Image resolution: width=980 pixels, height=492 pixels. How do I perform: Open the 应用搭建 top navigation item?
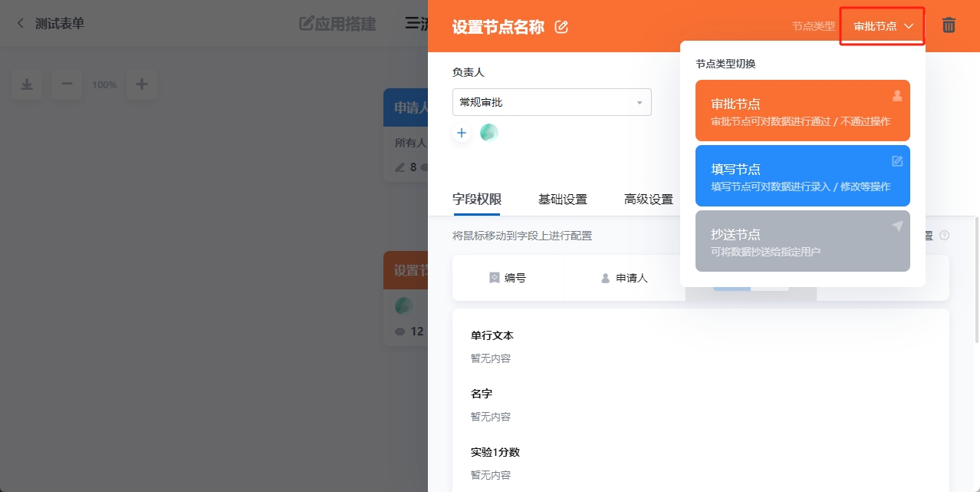(337, 24)
